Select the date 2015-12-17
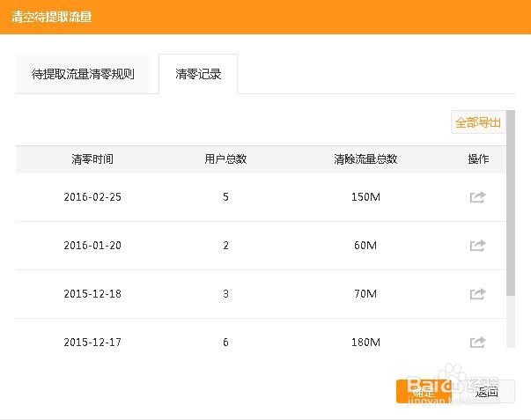The width and height of the screenshot is (531, 420). 92,343
